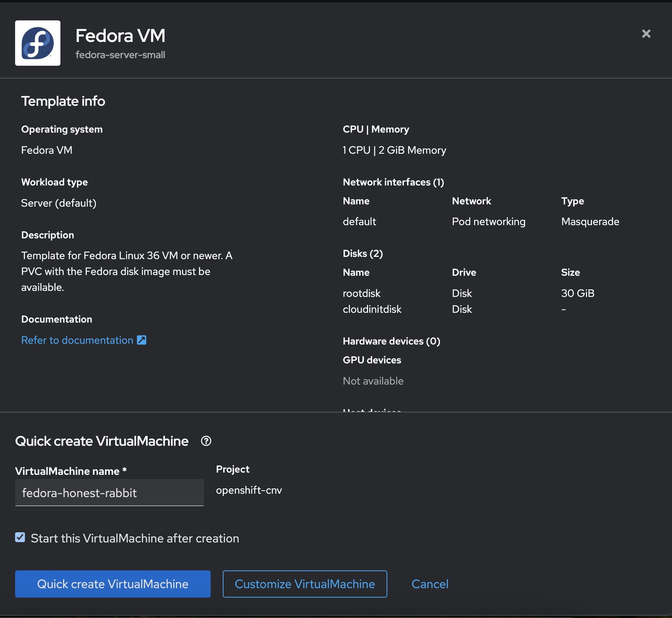672x618 pixels.
Task: Select the fedora-server-small template name
Action: click(x=120, y=55)
